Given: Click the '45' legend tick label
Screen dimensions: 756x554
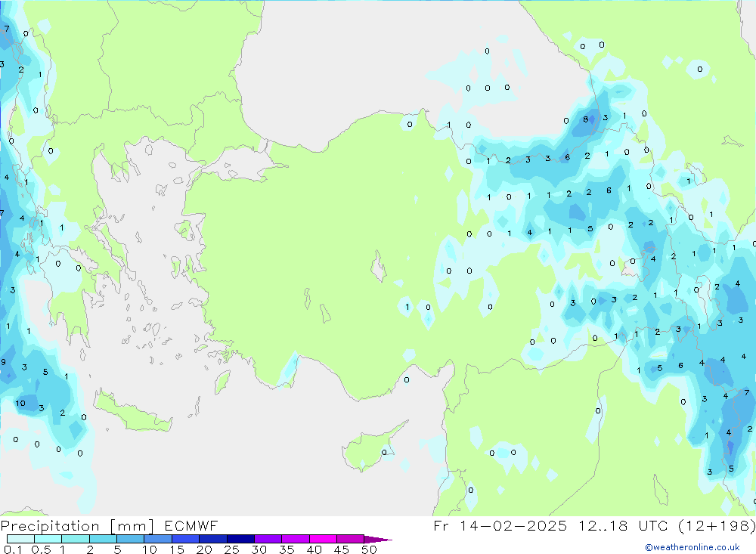Looking at the screenshot, I should [x=342, y=549].
